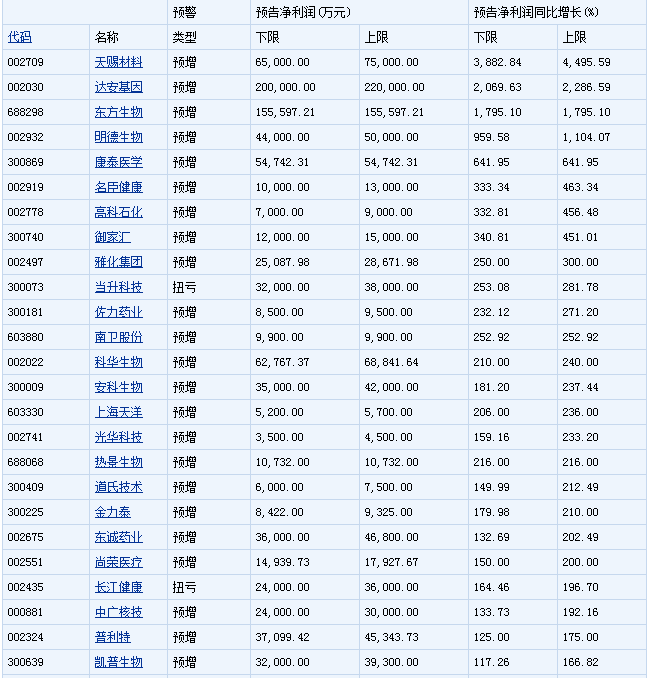Select the value 68,841.64

point(391,362)
